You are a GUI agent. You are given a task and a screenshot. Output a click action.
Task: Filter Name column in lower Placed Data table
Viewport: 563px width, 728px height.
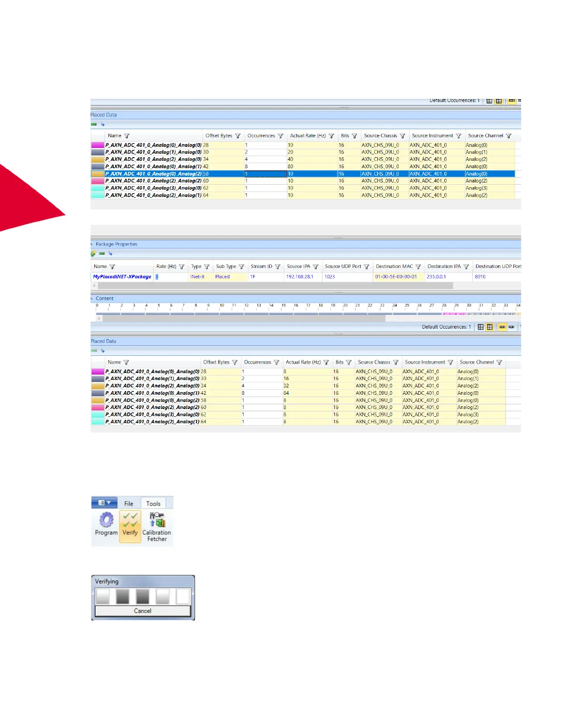(126, 363)
